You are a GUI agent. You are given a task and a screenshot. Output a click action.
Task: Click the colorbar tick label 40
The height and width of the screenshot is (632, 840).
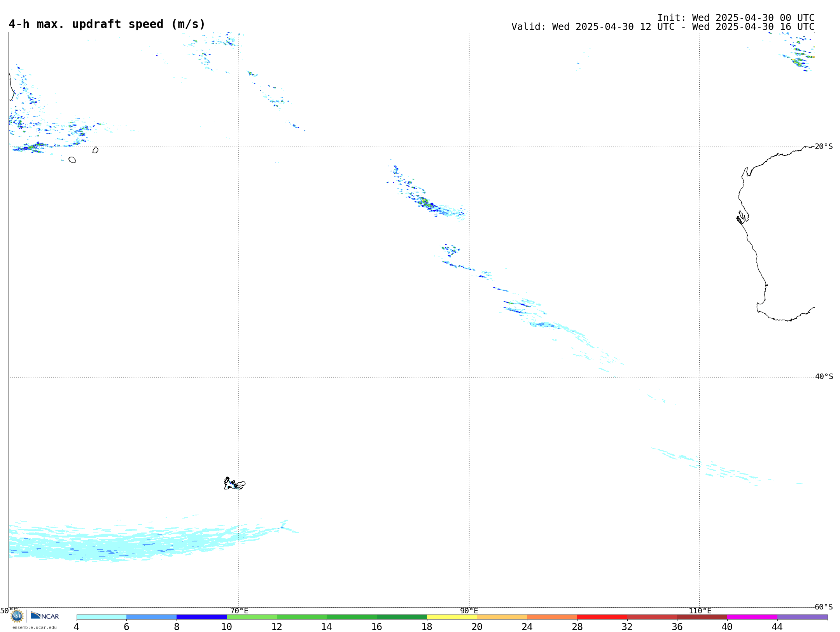click(x=727, y=627)
